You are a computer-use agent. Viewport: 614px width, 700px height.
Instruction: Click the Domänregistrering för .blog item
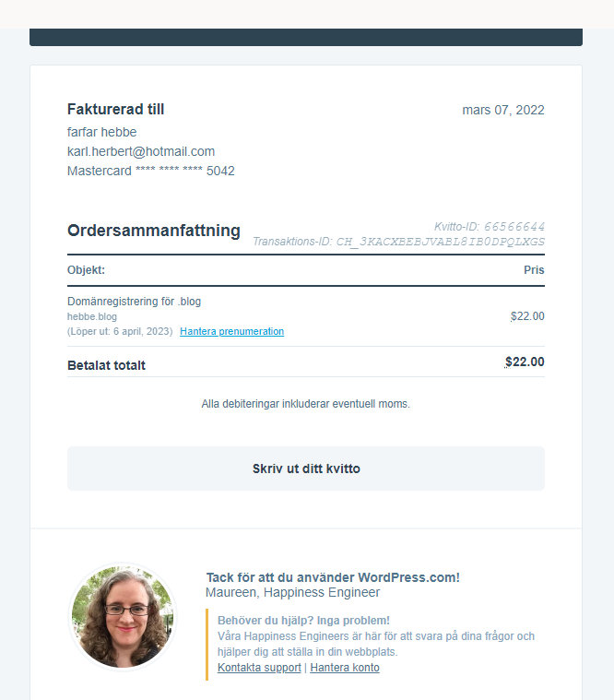[134, 302]
